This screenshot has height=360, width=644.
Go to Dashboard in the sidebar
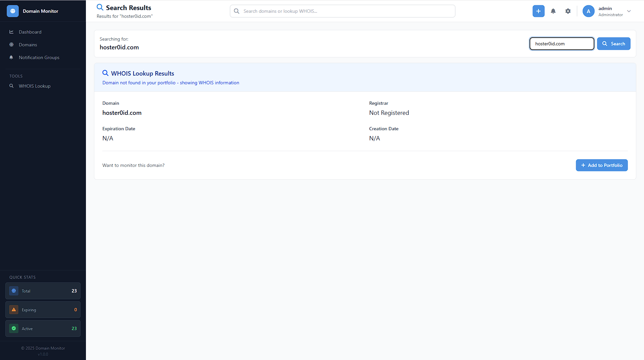point(30,32)
